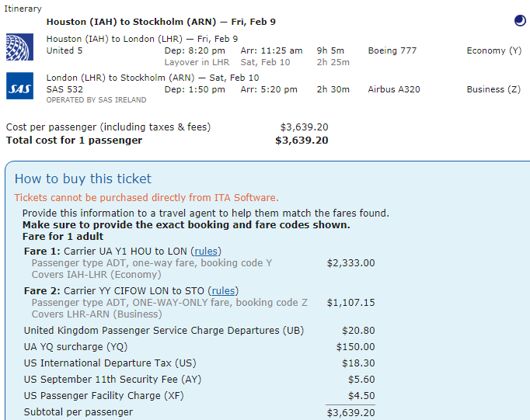Click the Boeing 777 aircraft text
This screenshot has height=420, width=530.
pyautogui.click(x=392, y=50)
